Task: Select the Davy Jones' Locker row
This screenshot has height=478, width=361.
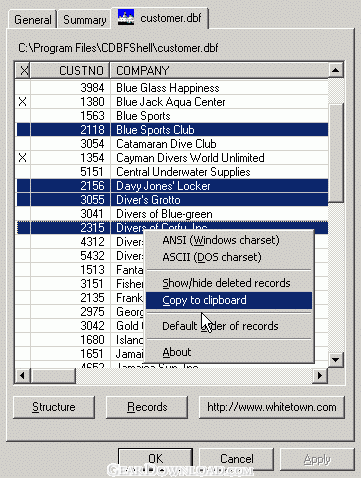Action: (x=172, y=186)
